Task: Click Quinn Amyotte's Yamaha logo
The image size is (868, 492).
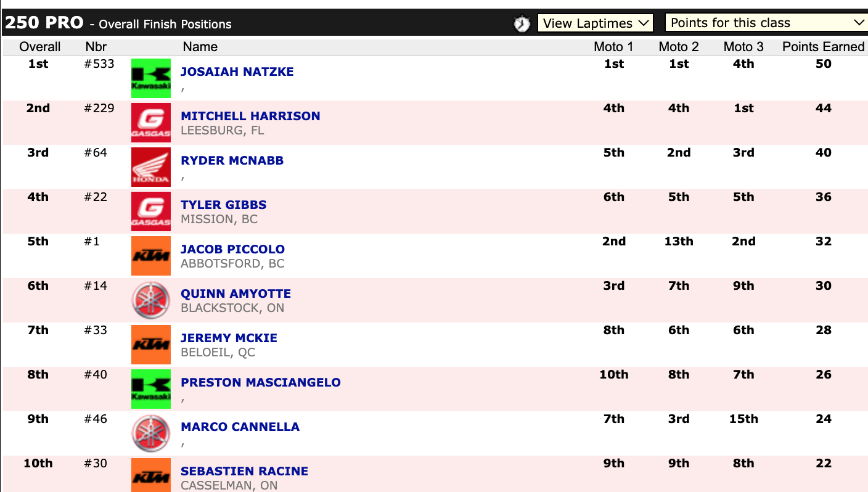Action: pyautogui.click(x=151, y=300)
